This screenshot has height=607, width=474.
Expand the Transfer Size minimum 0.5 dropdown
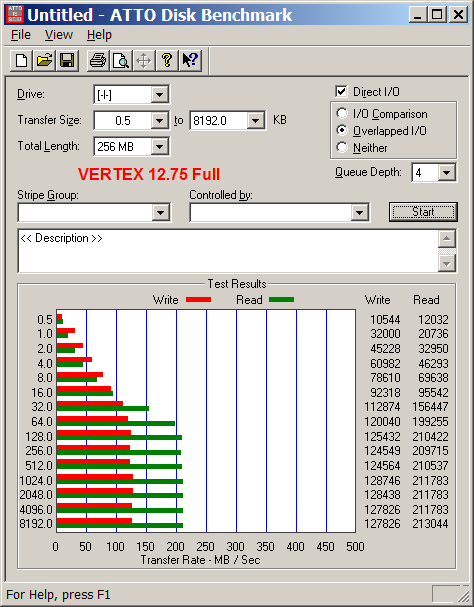pyautogui.click(x=159, y=121)
